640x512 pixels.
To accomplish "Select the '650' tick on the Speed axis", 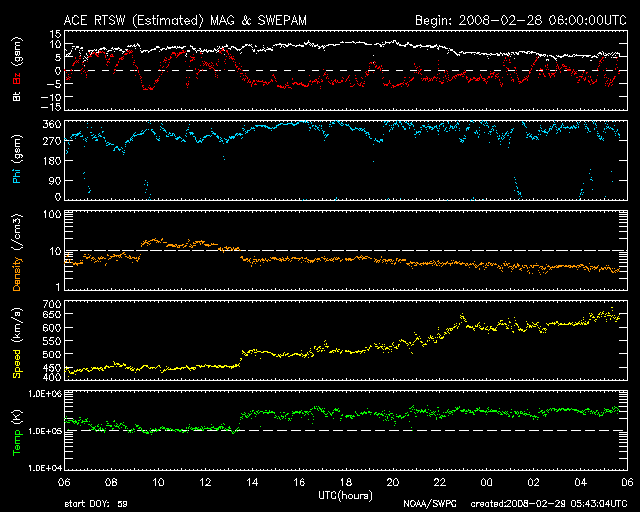I will coord(51,315).
